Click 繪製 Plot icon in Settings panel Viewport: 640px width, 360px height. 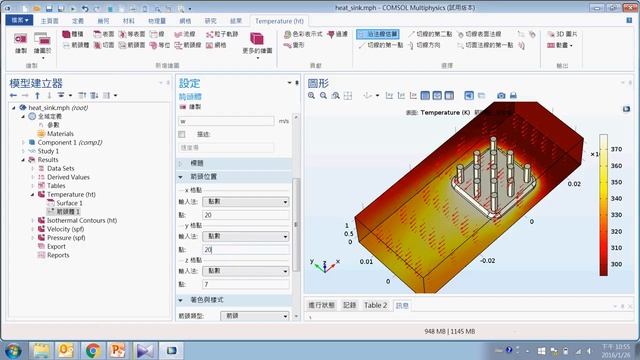[191, 107]
